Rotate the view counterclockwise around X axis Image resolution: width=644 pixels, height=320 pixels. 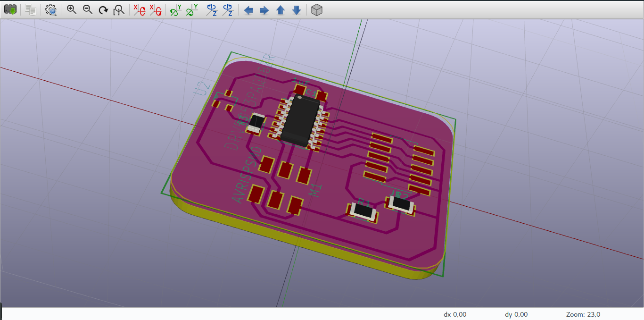[155, 9]
